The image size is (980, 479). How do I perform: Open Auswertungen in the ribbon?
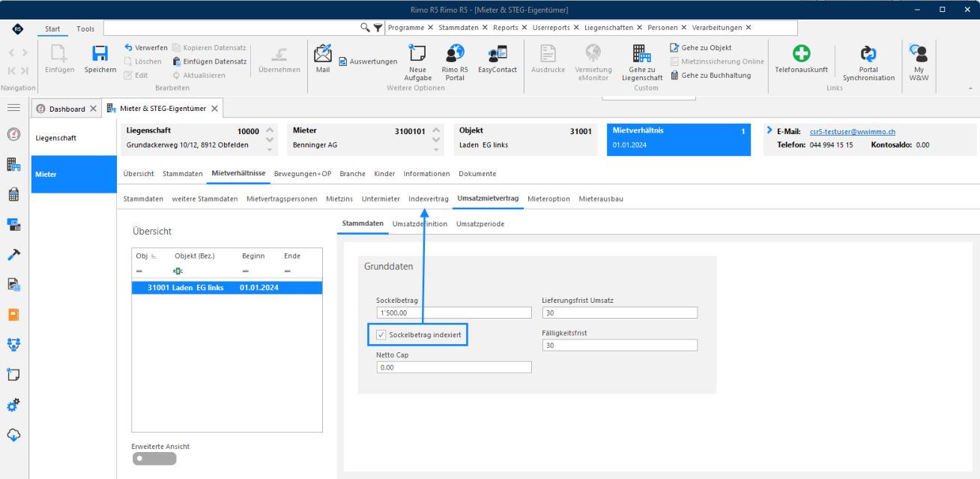(368, 61)
